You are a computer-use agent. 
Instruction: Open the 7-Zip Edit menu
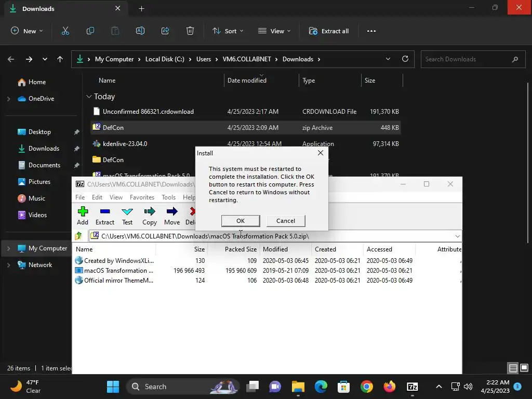click(97, 197)
